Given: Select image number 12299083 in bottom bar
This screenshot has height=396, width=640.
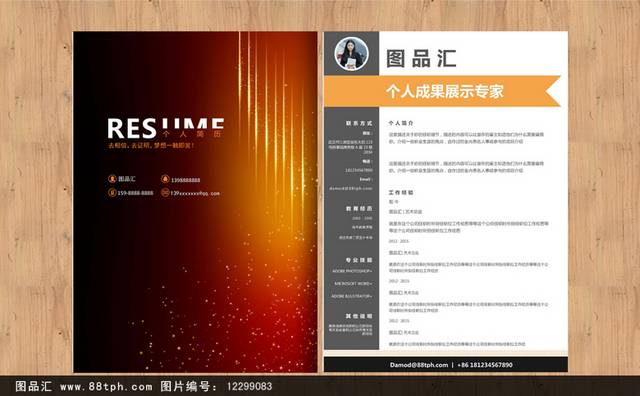Looking at the screenshot, I should click(x=249, y=386).
